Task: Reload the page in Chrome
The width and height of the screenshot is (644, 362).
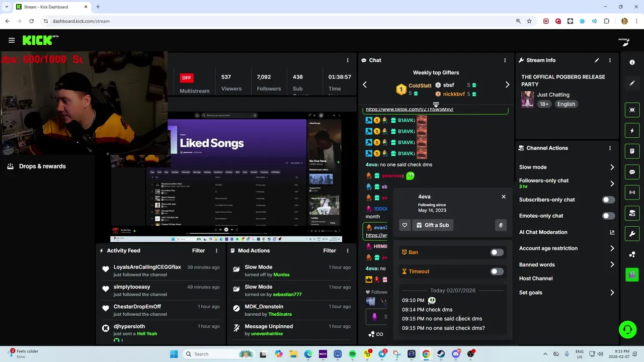Action: 31,21
